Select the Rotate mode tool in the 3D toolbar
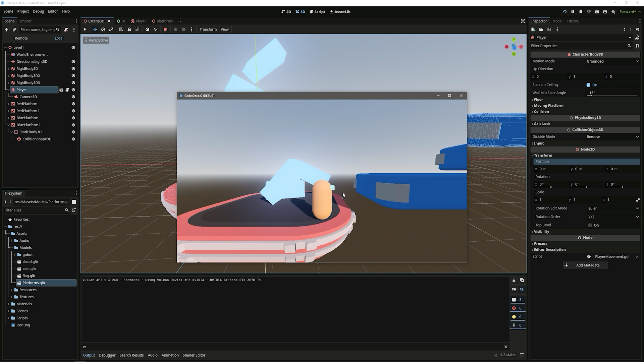 click(103, 29)
